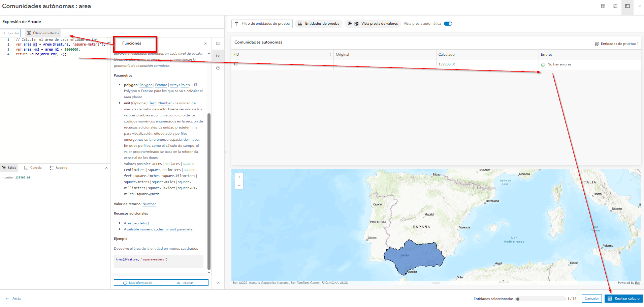
Task: Select the side-by-side layout icon
Action: 627,6
